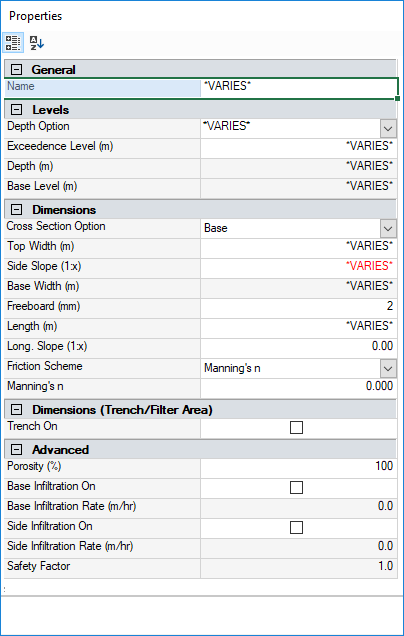Sort properties alphabetically with A-Z icon
The image size is (404, 636).
tap(37, 43)
